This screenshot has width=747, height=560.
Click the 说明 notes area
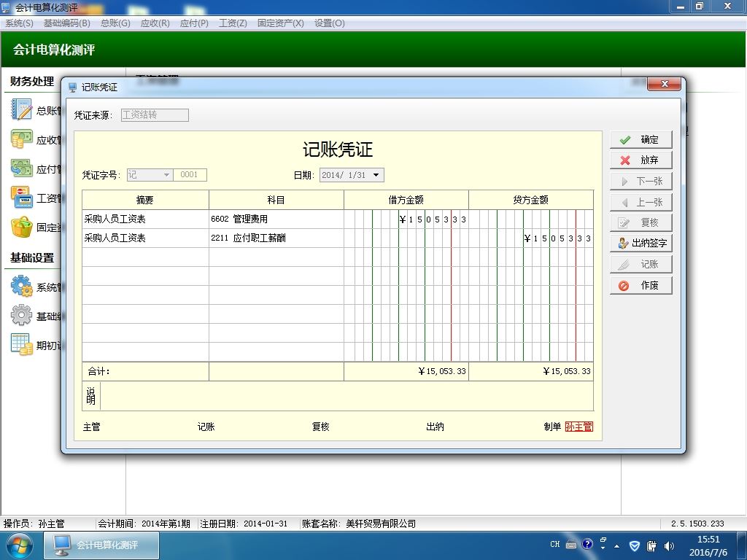[x=347, y=396]
